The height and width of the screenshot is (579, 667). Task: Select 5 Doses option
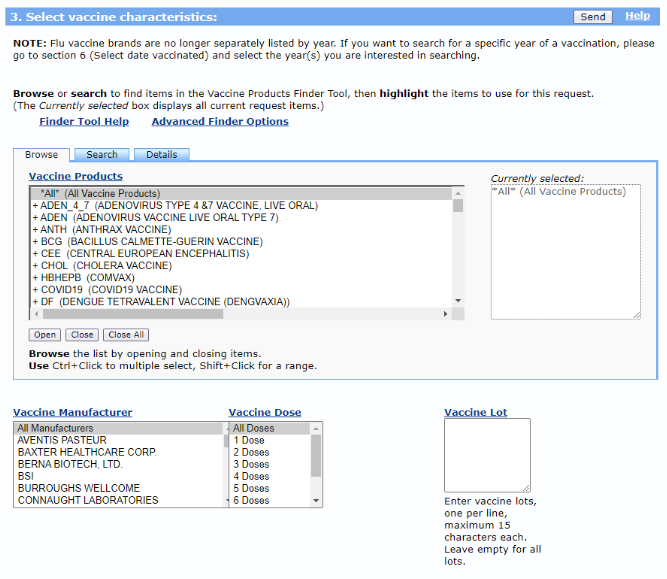pos(270,488)
